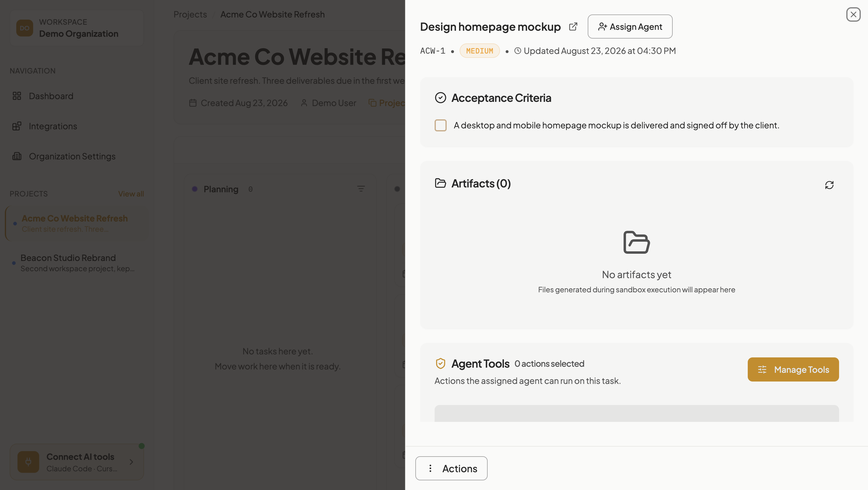
Task: Click the Dashboard grid icon
Action: [17, 96]
